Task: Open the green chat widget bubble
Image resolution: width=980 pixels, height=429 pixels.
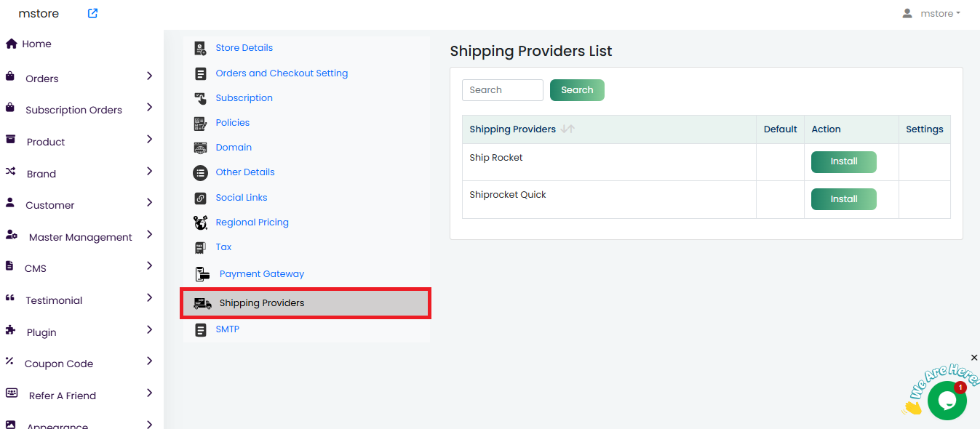Action: [x=947, y=401]
